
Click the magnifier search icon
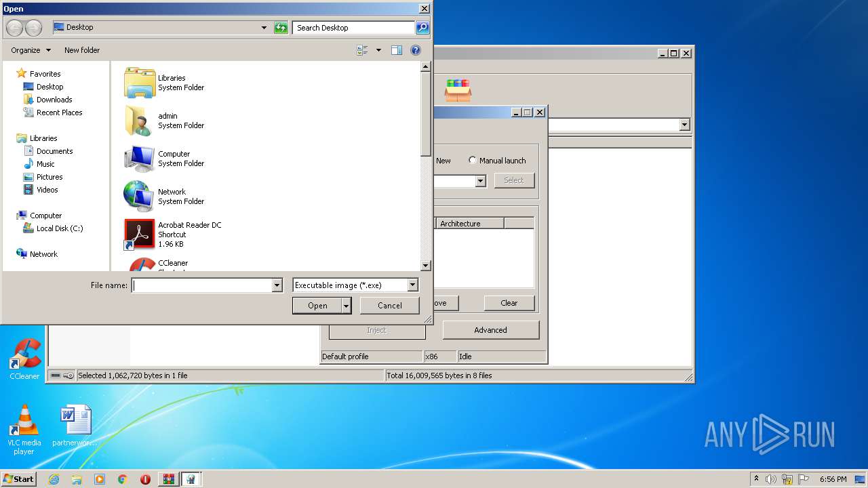pyautogui.click(x=422, y=28)
